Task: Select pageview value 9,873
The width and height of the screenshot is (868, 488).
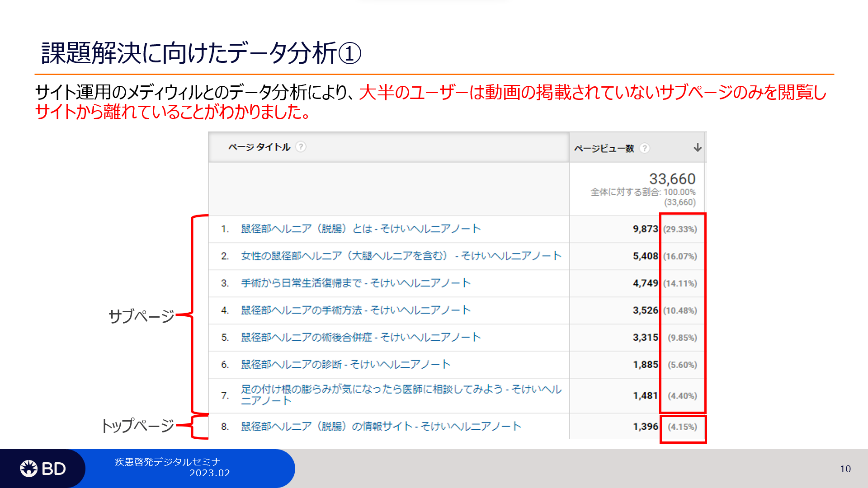Action: tap(645, 229)
